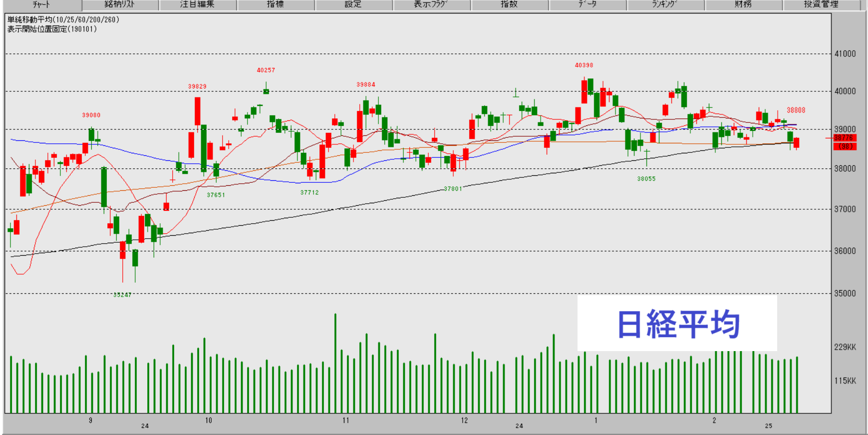Open the 銘柄リスト tab

tap(120, 5)
